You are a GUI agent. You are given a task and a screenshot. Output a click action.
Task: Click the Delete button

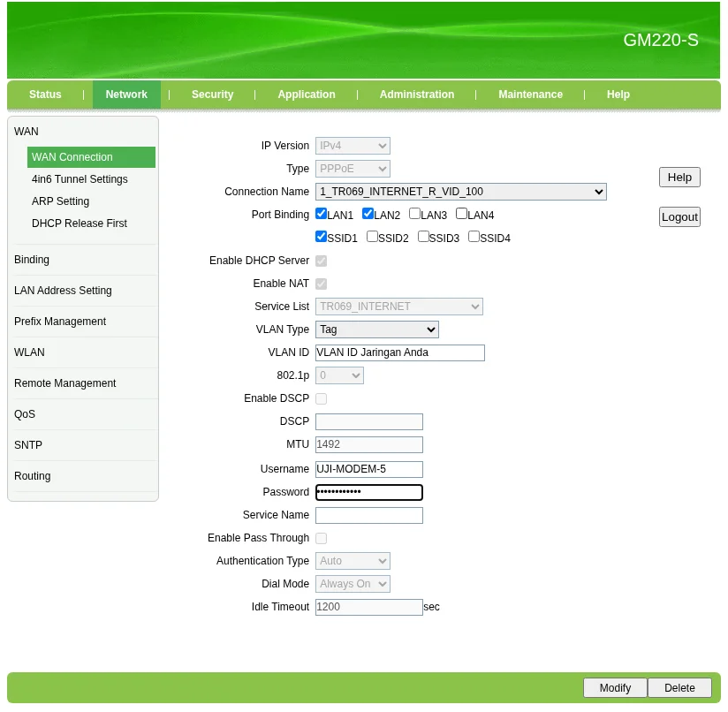pos(679,688)
